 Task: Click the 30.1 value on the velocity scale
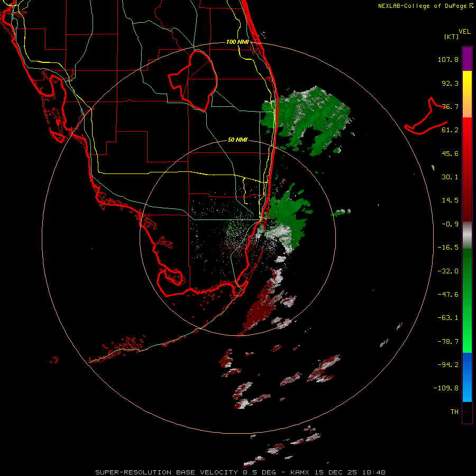pyautogui.click(x=450, y=177)
